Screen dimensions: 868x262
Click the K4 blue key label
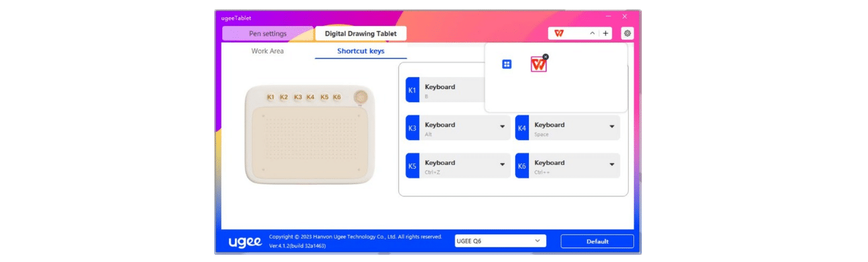point(521,127)
